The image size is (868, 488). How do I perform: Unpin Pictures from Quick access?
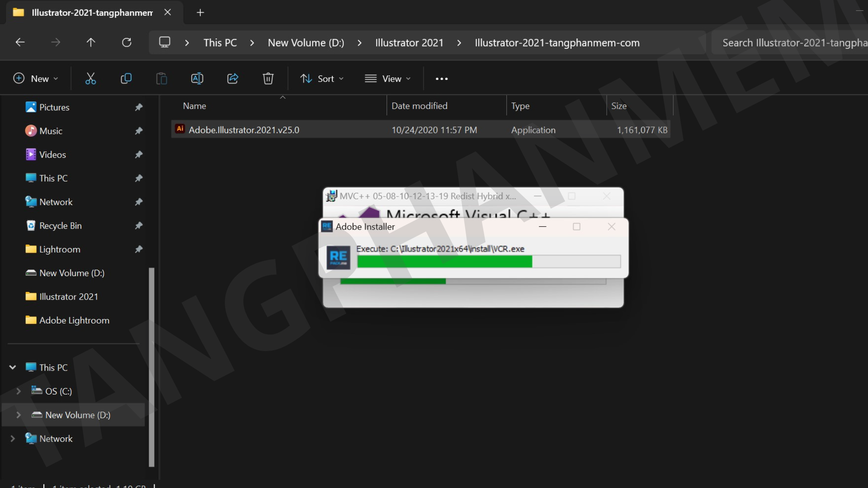[x=139, y=107]
